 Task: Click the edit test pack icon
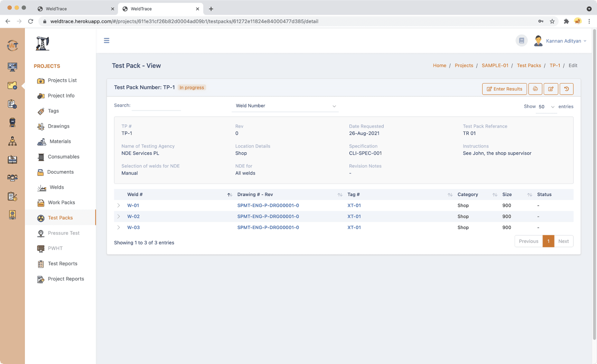tap(551, 89)
